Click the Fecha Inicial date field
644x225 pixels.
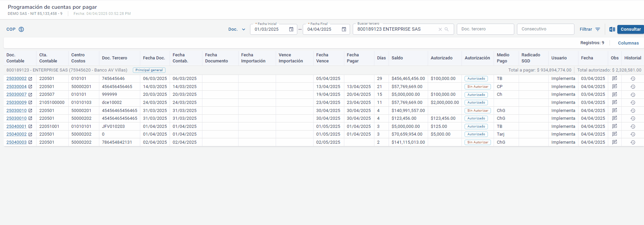pyautogui.click(x=273, y=29)
